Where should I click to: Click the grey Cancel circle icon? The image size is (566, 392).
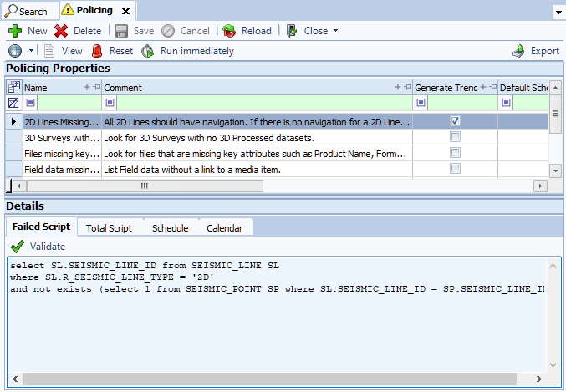168,31
